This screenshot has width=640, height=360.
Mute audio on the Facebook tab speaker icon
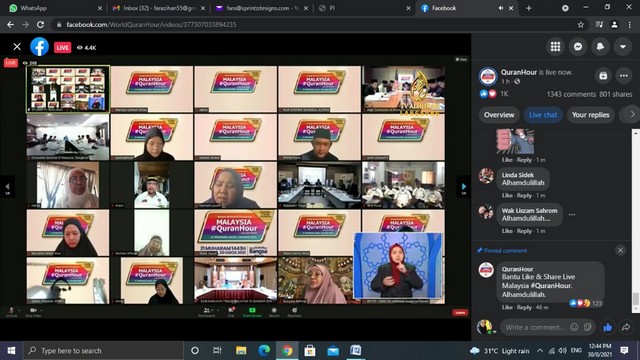[501, 8]
